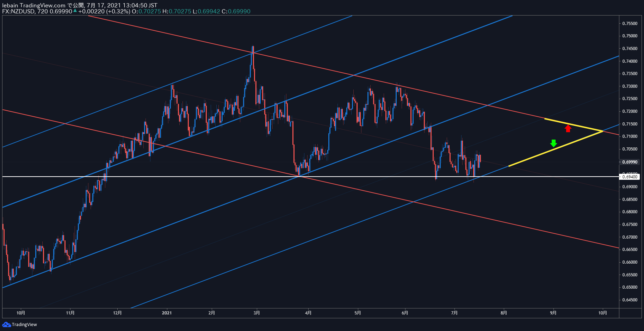Click the price axis label 0.68000
Viewport: 644px width, 331px height.
click(x=630, y=212)
